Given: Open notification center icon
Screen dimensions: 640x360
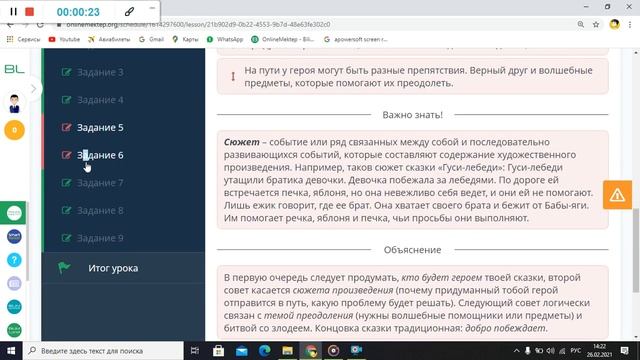Looking at the screenshot, I should pos(624,351).
